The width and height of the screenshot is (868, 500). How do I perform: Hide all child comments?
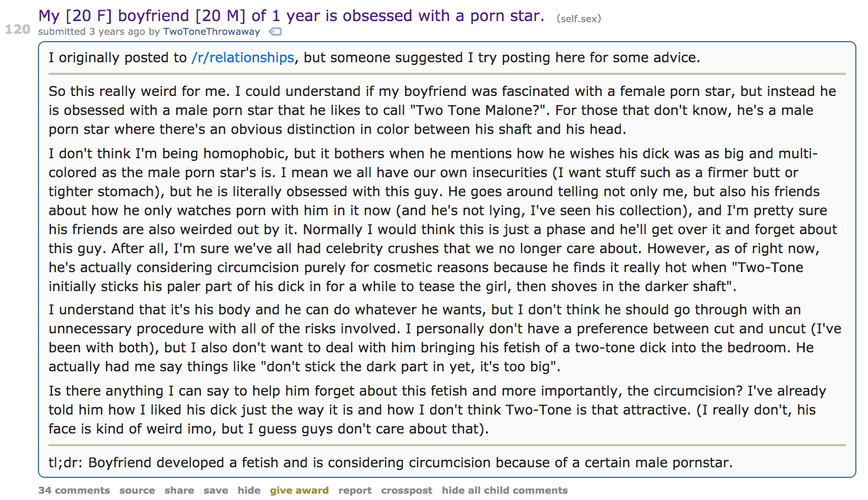coord(505,490)
